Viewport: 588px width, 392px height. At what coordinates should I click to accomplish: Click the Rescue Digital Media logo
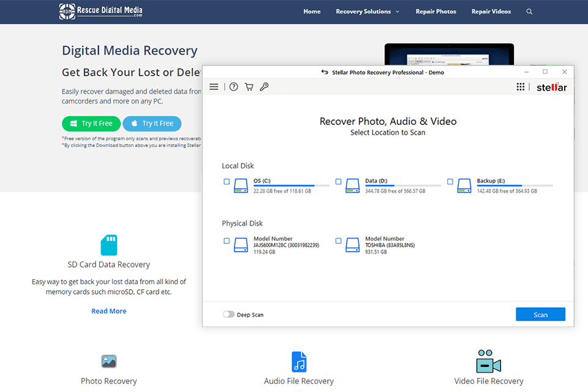point(101,11)
